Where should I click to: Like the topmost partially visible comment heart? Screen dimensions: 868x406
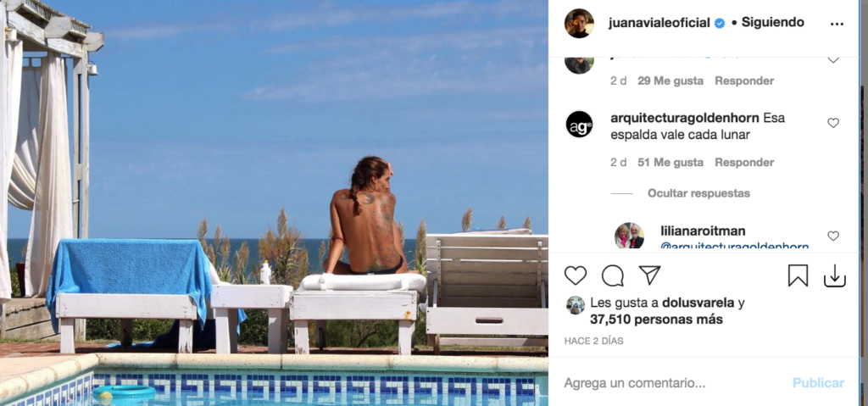click(833, 59)
